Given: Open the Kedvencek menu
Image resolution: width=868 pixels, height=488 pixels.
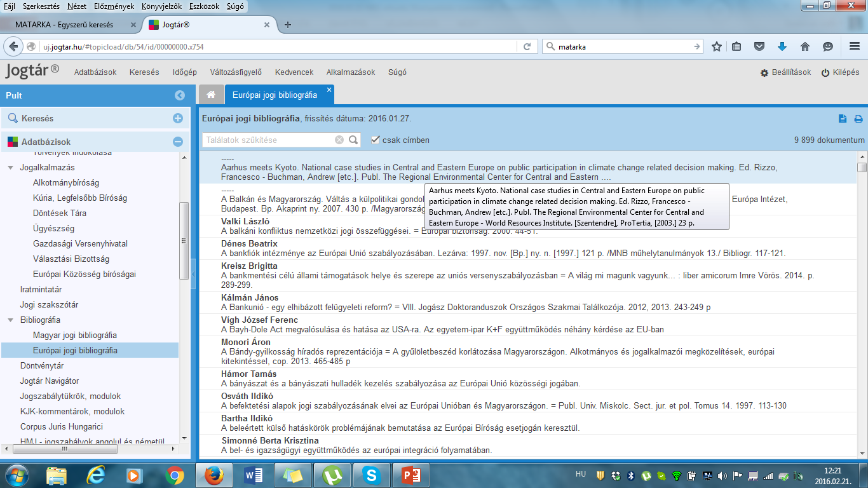Looking at the screenshot, I should click(x=294, y=72).
